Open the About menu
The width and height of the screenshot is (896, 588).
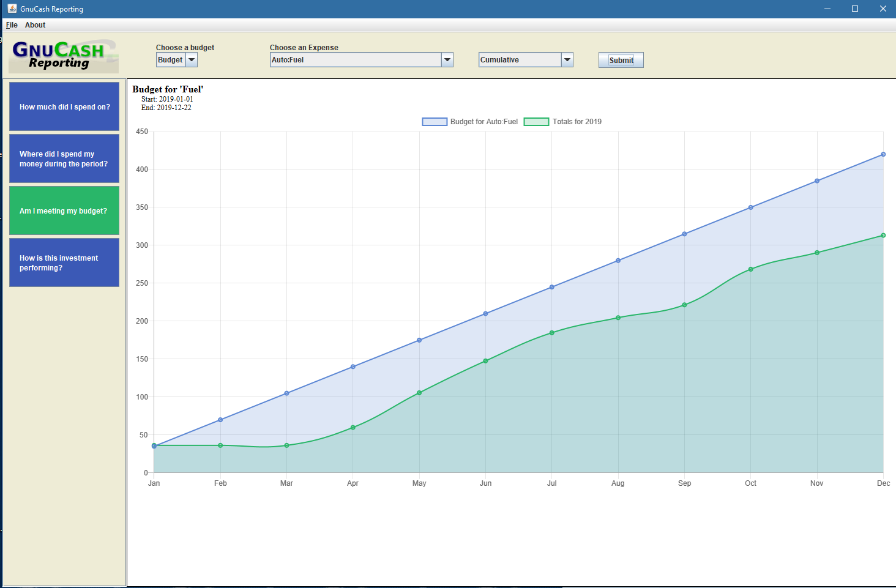click(x=35, y=25)
